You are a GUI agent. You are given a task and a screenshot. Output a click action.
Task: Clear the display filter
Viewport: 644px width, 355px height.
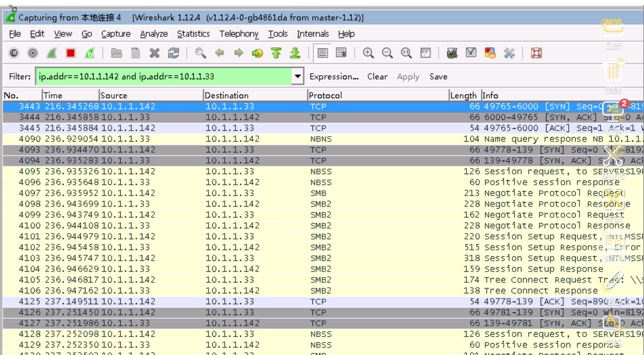point(377,76)
